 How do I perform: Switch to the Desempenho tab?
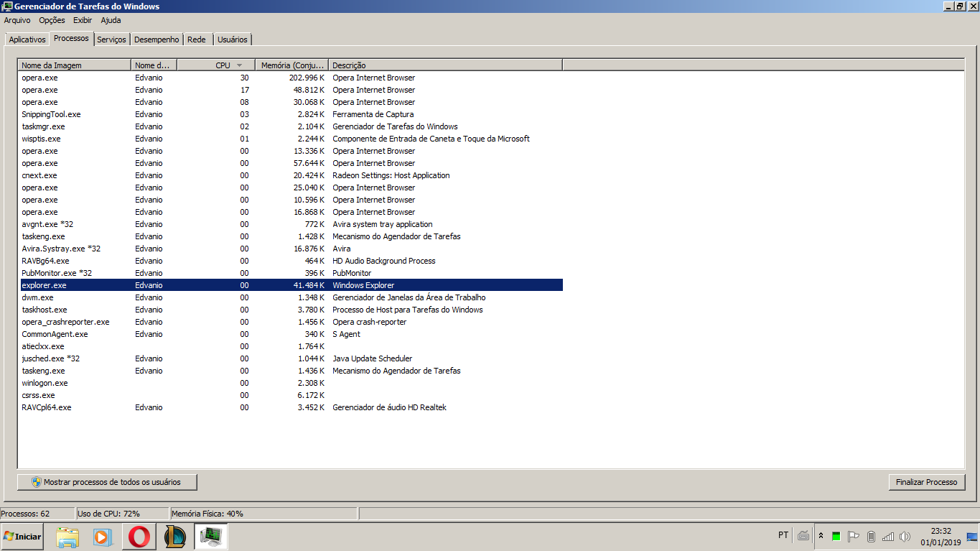pos(157,40)
